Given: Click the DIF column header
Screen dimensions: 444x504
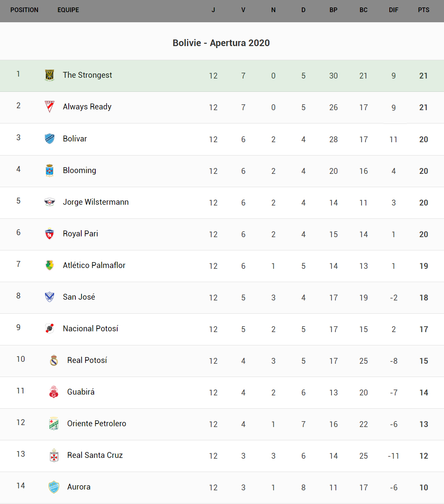Looking at the screenshot, I should (x=394, y=10).
